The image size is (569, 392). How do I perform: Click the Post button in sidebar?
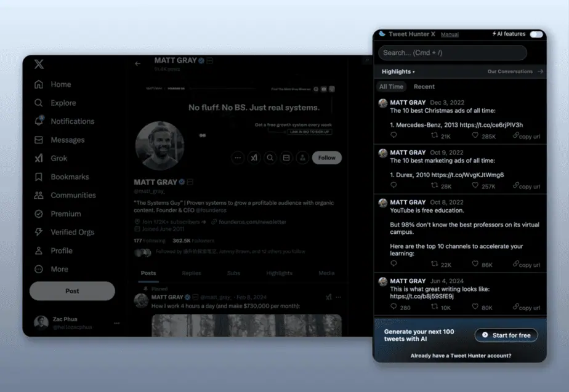(72, 291)
